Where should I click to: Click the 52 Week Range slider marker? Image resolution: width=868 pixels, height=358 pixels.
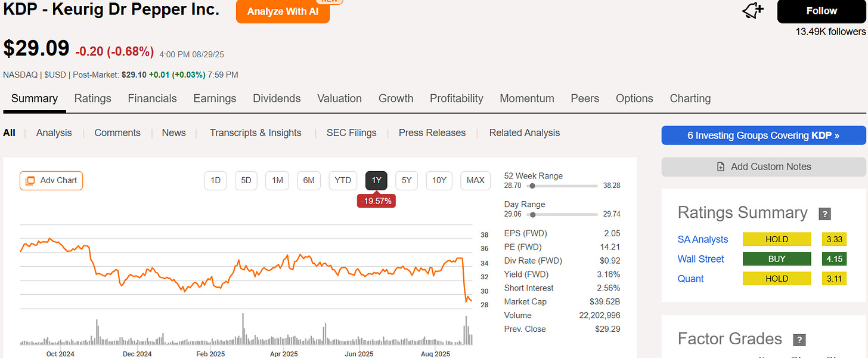point(532,186)
